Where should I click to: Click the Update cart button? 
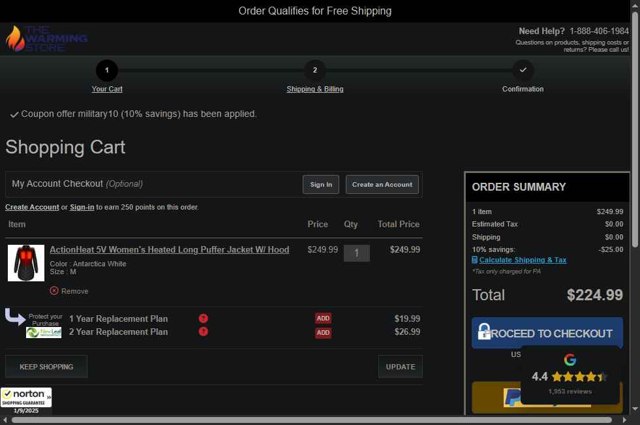pos(400,367)
